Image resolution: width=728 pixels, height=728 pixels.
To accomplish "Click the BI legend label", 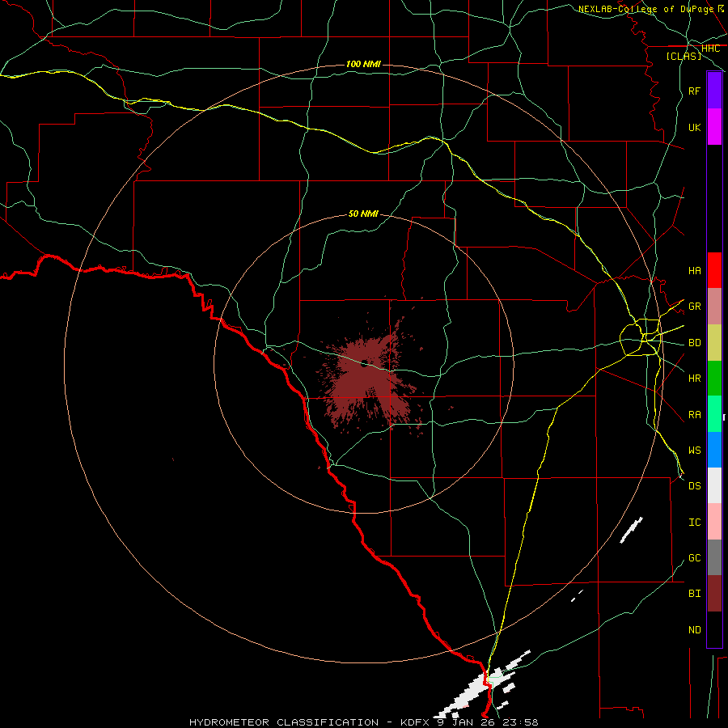I will tap(694, 594).
